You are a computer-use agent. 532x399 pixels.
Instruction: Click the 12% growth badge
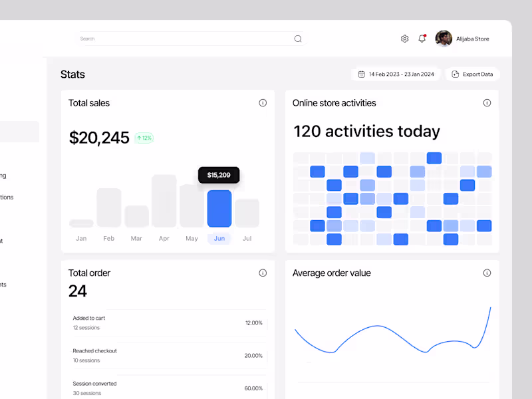144,138
